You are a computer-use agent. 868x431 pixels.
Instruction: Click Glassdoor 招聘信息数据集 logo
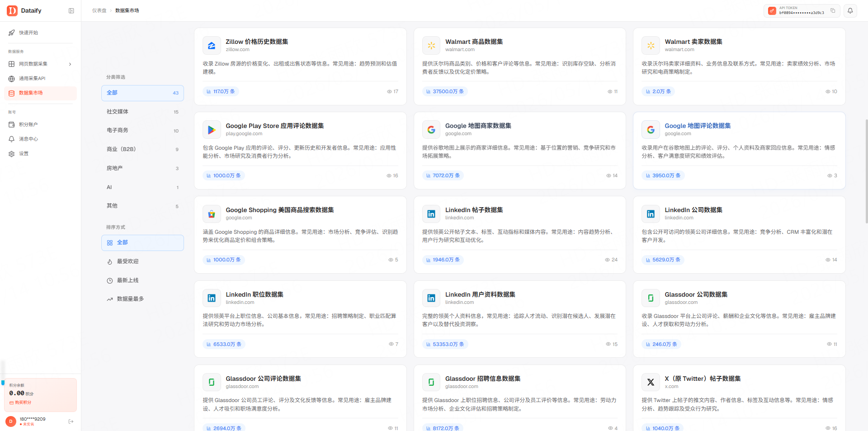pos(431,382)
